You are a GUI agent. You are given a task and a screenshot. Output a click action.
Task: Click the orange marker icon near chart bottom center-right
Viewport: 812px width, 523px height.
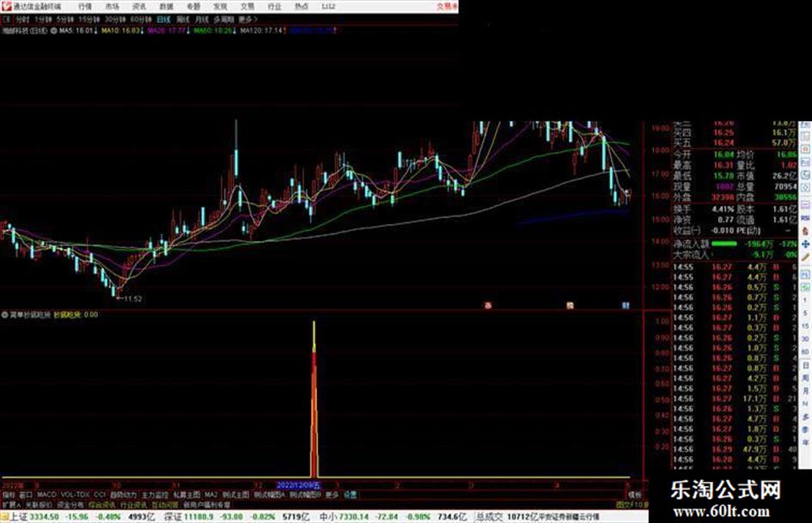(x=570, y=306)
